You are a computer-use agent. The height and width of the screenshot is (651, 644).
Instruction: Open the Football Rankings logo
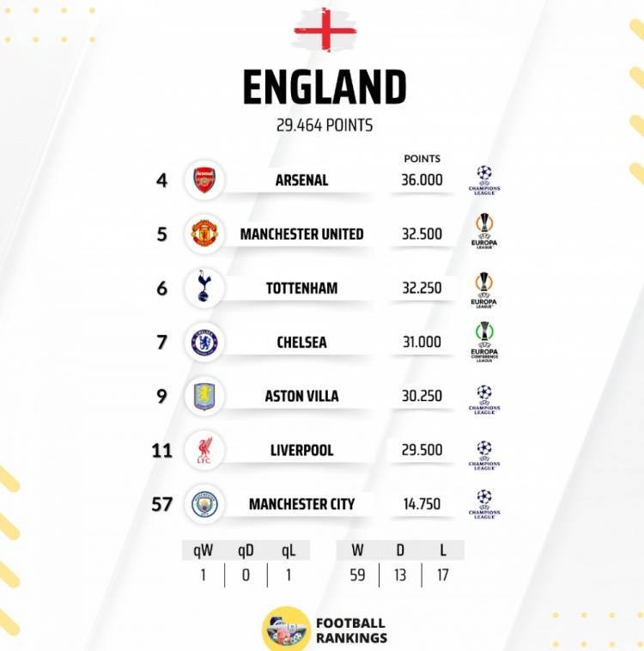[286, 629]
